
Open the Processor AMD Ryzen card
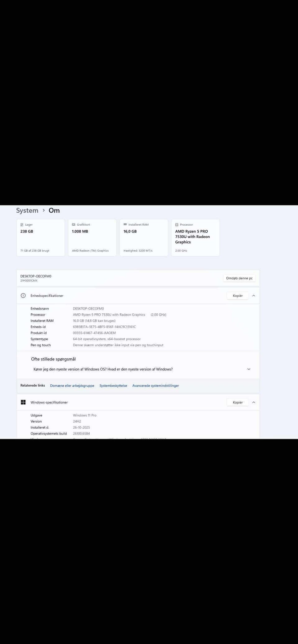pyautogui.click(x=196, y=238)
